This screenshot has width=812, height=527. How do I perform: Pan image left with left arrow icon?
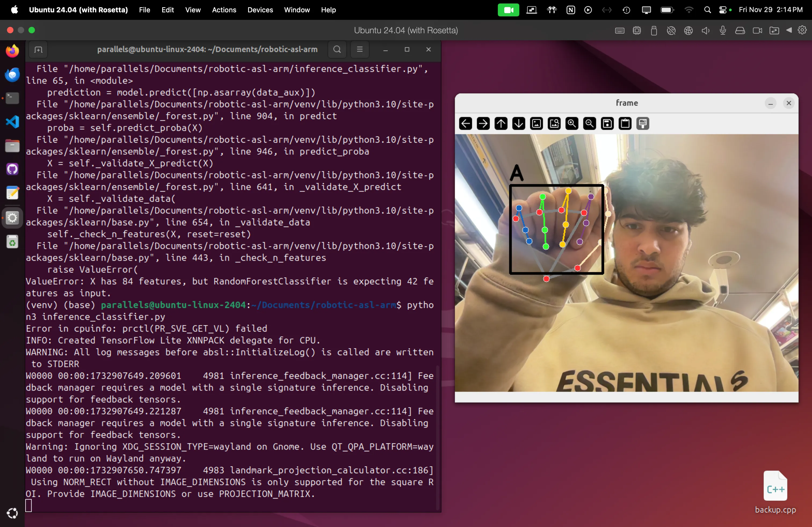coord(466,123)
